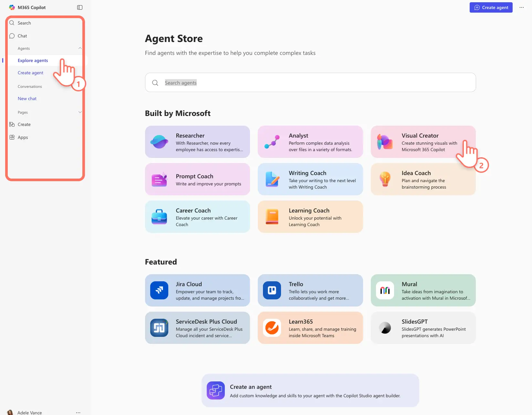The width and height of the screenshot is (532, 415).
Task: Click the Adele Vance name label
Action: click(x=30, y=412)
